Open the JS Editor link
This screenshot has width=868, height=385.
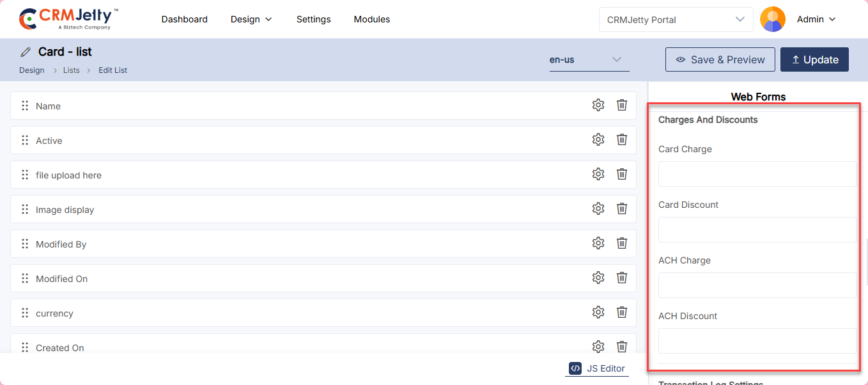(x=597, y=368)
